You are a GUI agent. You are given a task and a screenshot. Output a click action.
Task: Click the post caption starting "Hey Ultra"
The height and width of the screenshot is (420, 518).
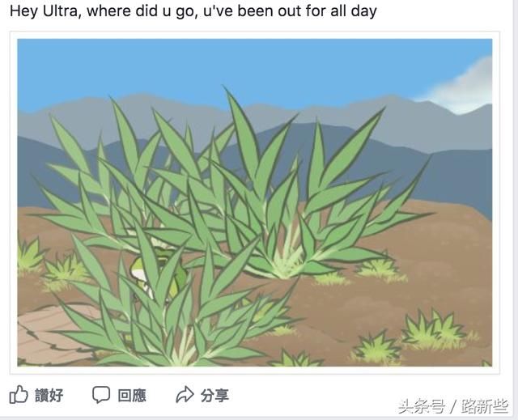click(x=193, y=11)
